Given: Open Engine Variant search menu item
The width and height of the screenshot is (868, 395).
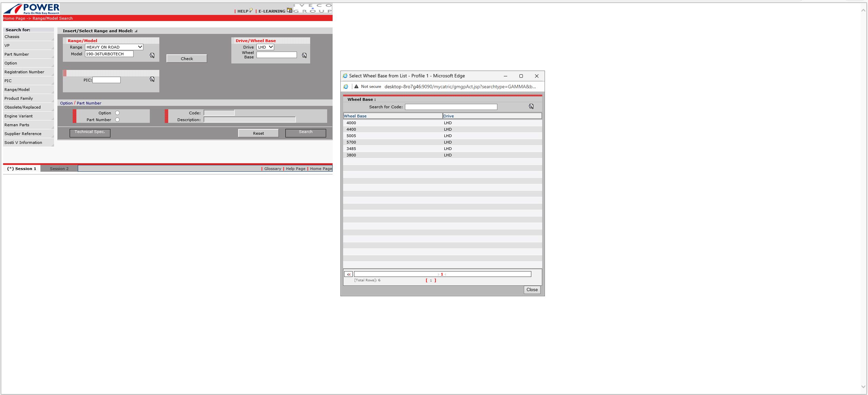Looking at the screenshot, I should point(19,116).
